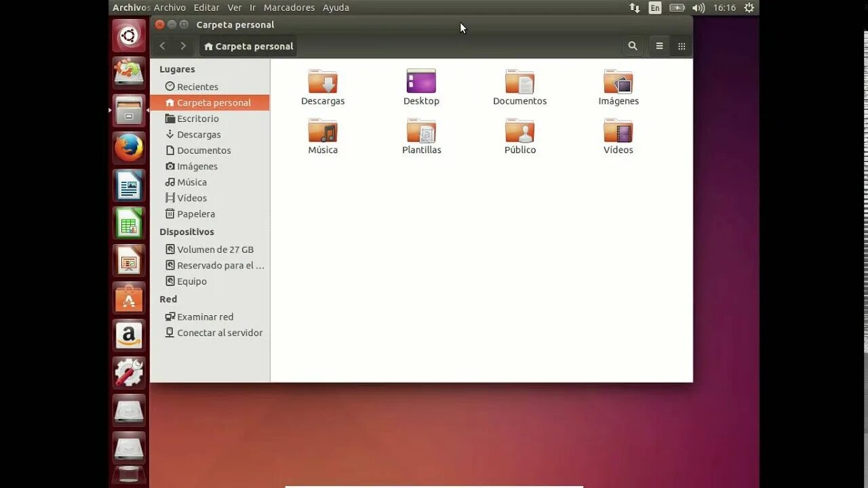
Task: Open Volumen de 27 GB device
Action: click(x=210, y=249)
